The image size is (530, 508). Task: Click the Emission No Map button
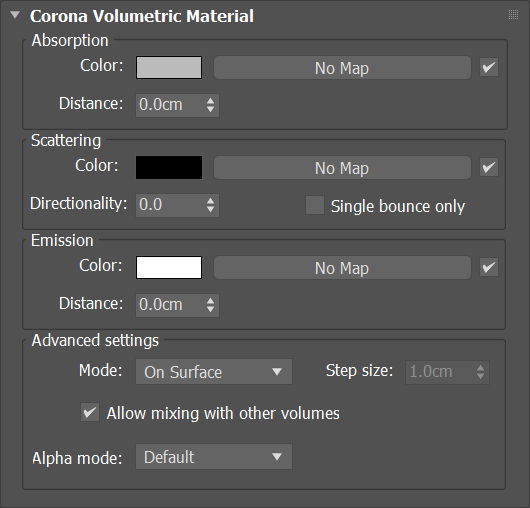click(342, 267)
